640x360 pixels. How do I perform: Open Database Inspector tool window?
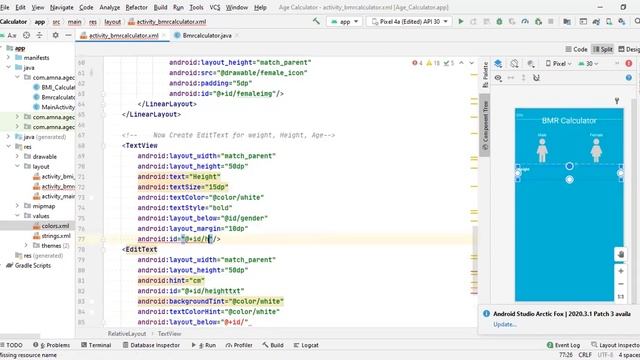click(151, 345)
